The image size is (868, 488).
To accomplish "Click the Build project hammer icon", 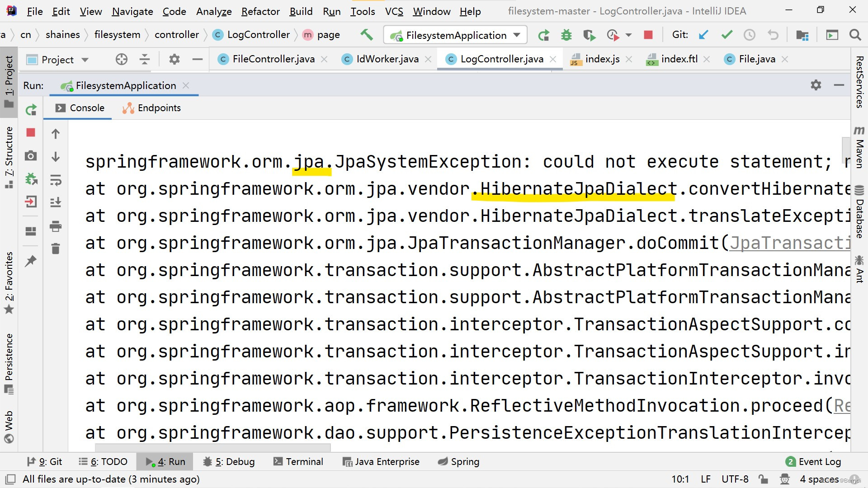I will point(366,35).
